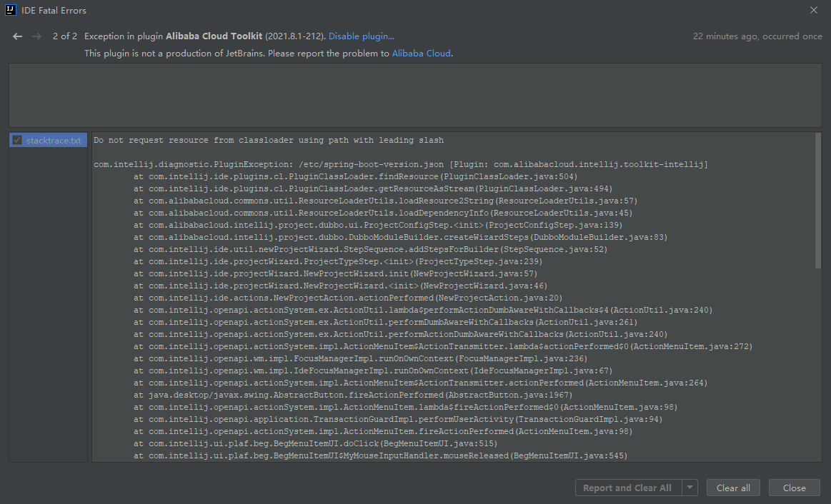Click the back arrow to view previous error
The width and height of the screenshot is (831, 504).
pos(17,36)
